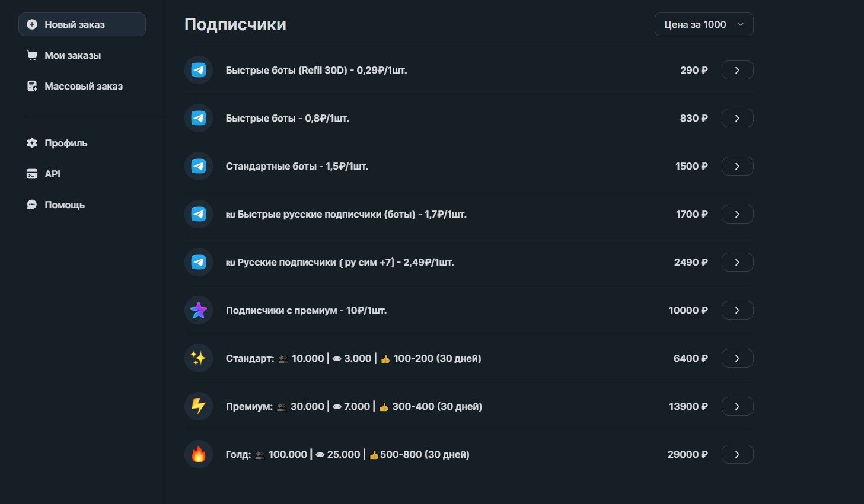Click the Помощь link in sidebar
Viewport: 864px width, 504px height.
pyautogui.click(x=66, y=205)
